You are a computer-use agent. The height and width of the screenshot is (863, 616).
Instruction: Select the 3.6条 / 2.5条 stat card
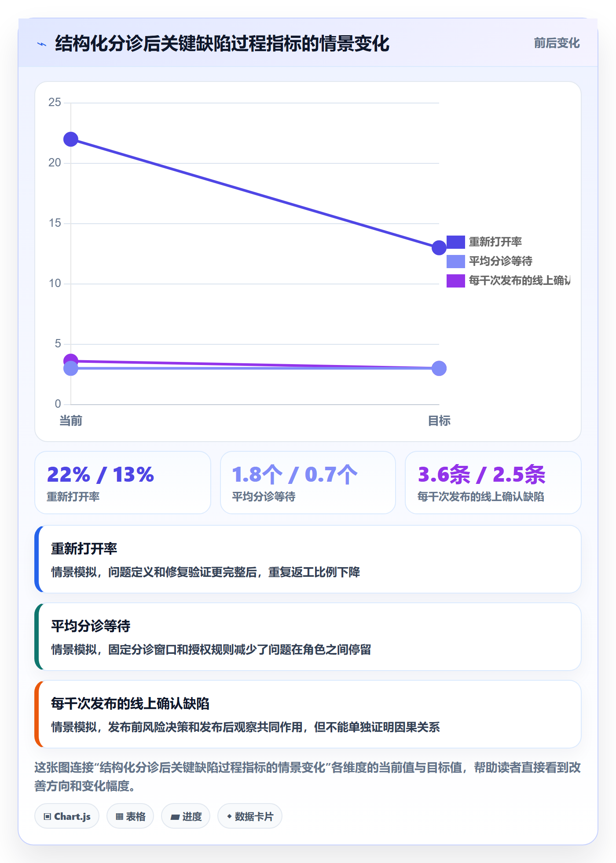click(x=493, y=483)
